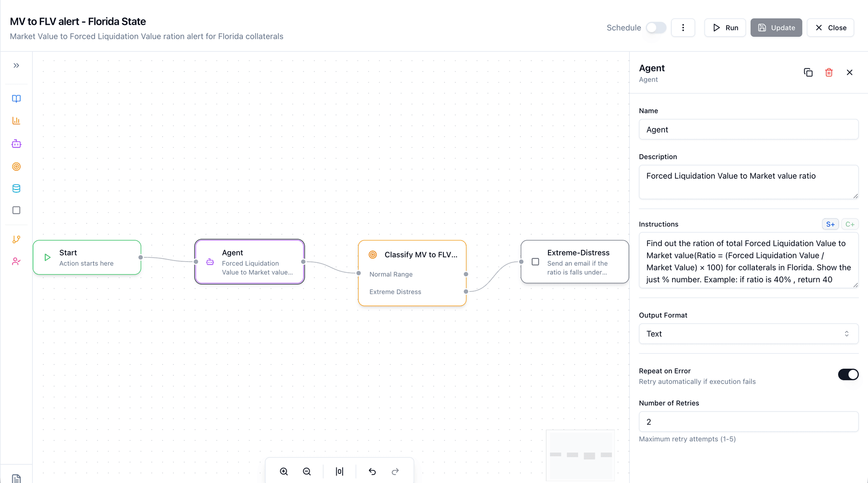
Task: Select the human-in-loop person icon
Action: click(16, 261)
